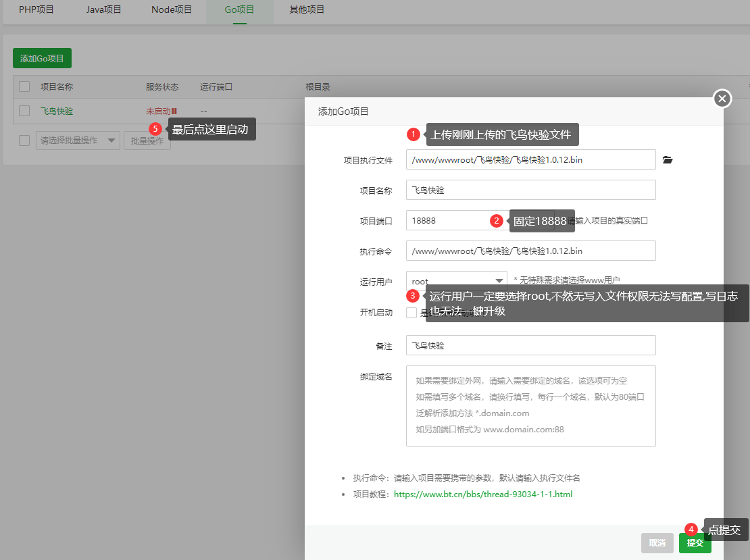Close the 添加Go项目 dialog with X
This screenshot has height=560, width=750.
click(722, 99)
